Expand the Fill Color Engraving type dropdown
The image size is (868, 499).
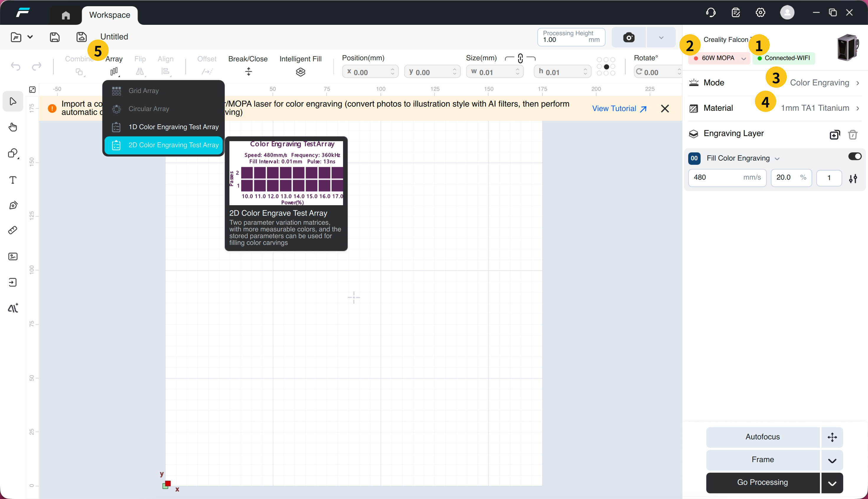click(777, 159)
